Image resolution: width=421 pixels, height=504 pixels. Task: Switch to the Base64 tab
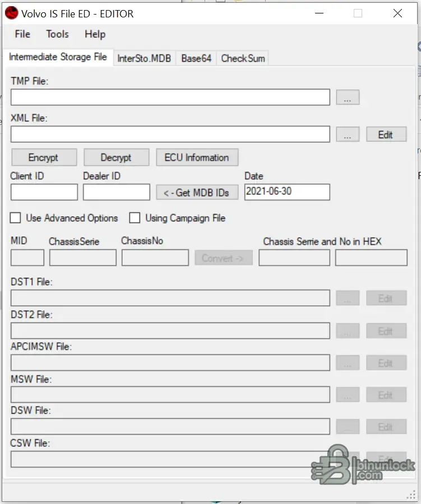tap(196, 58)
